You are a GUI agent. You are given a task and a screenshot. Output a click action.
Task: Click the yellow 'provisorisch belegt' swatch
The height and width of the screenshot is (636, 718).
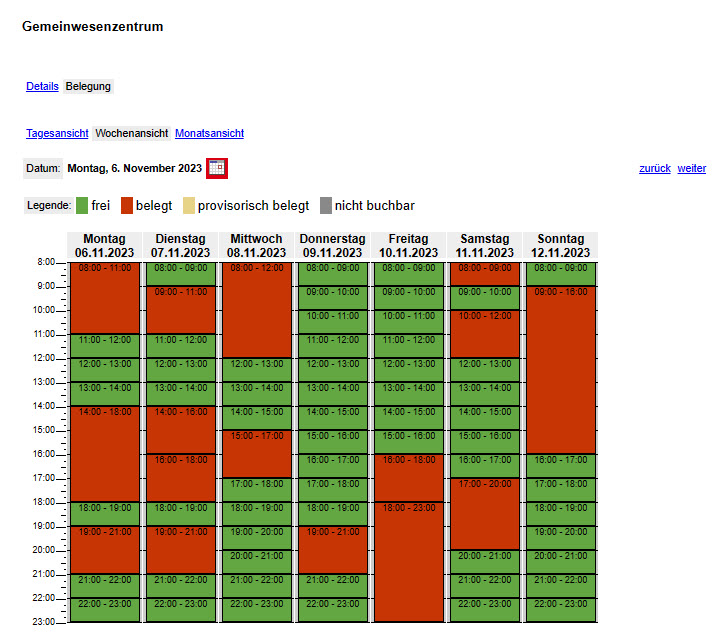(x=190, y=206)
